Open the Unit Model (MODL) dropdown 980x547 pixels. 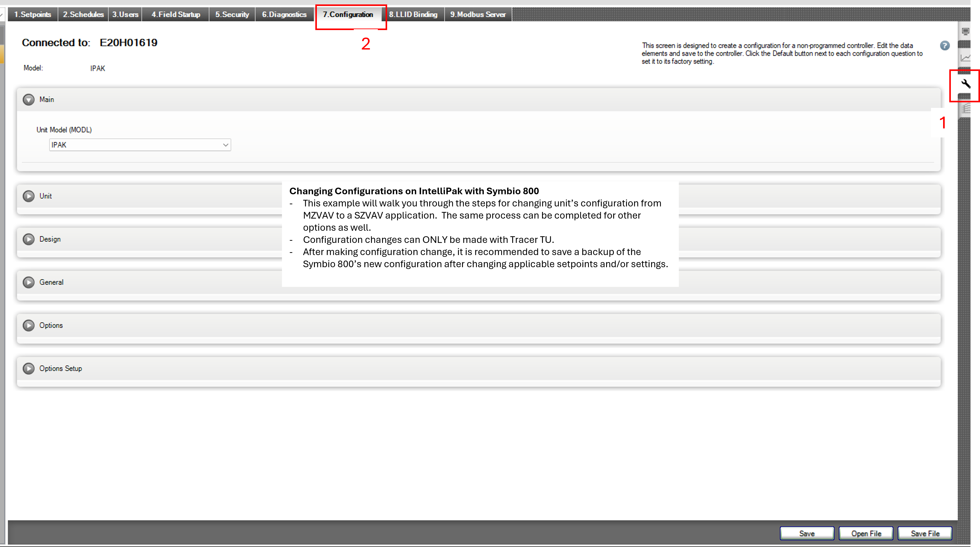tap(140, 145)
